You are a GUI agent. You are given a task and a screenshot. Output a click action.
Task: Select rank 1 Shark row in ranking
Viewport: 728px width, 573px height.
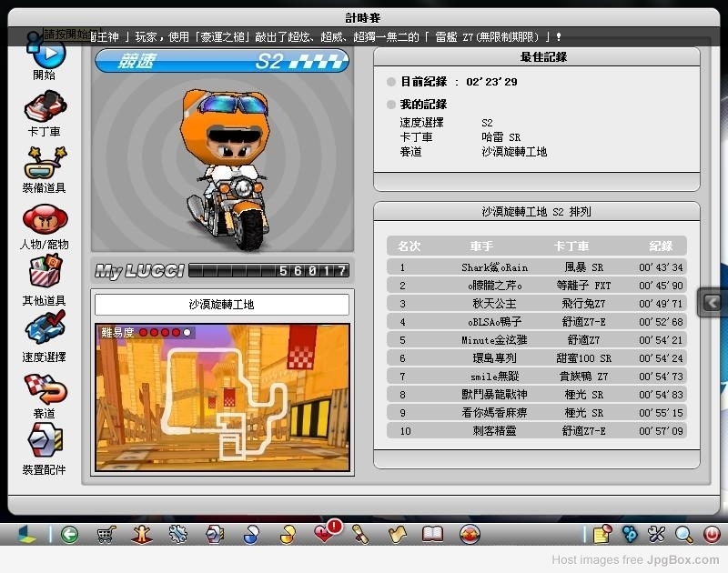pyautogui.click(x=536, y=267)
